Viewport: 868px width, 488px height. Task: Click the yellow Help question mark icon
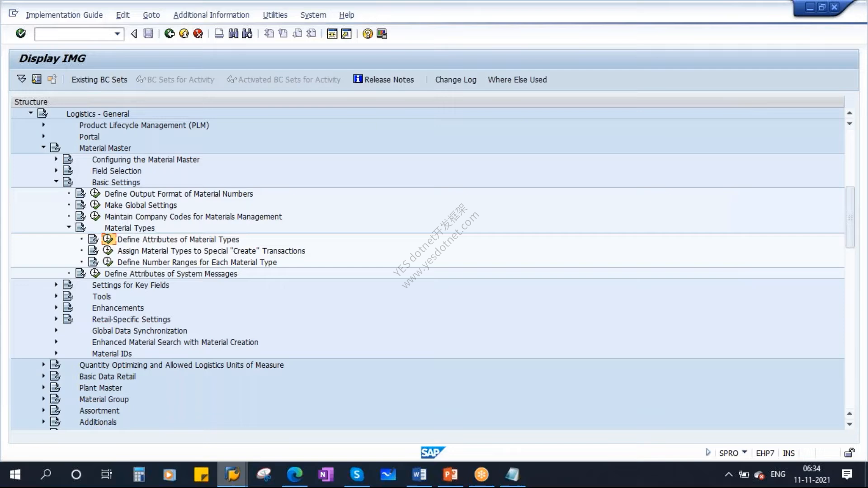pos(368,34)
